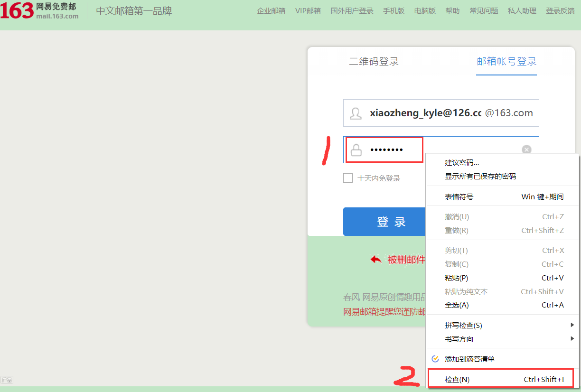Open the 登录反馈 link

560,10
